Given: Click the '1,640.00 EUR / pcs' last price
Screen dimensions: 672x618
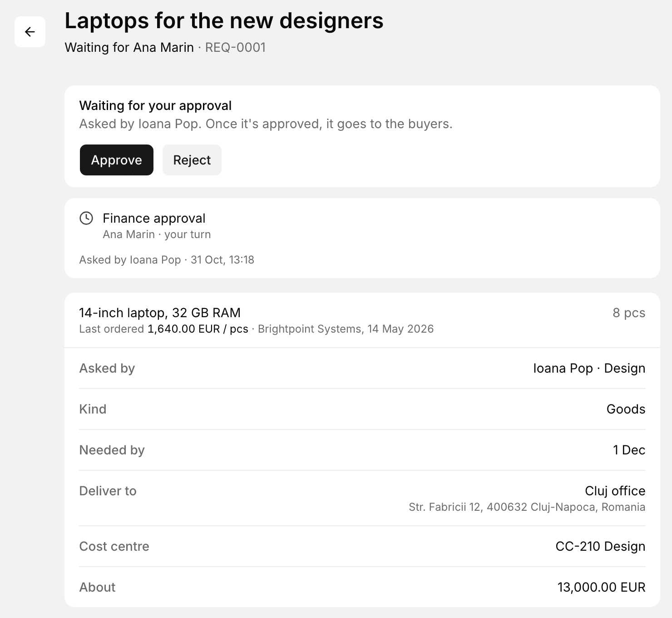Looking at the screenshot, I should click(198, 329).
